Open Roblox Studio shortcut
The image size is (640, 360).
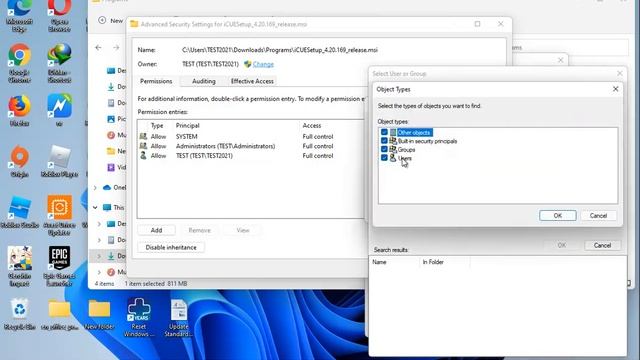coord(19,212)
